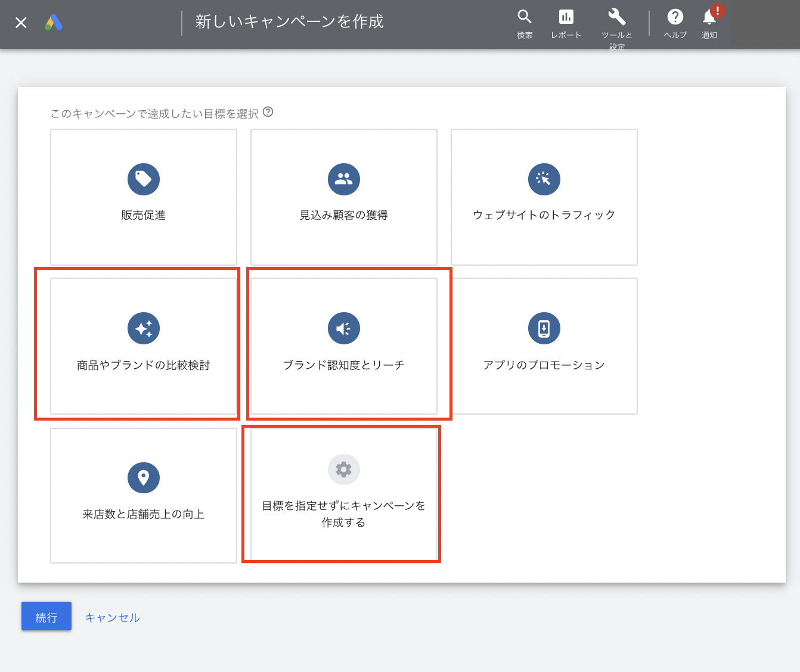Open the レポート reports icon
This screenshot has height=672, width=800.
[x=566, y=17]
